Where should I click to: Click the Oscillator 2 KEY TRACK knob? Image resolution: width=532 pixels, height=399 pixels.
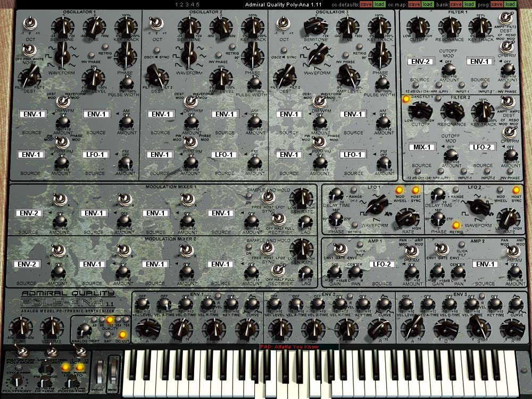253,28
